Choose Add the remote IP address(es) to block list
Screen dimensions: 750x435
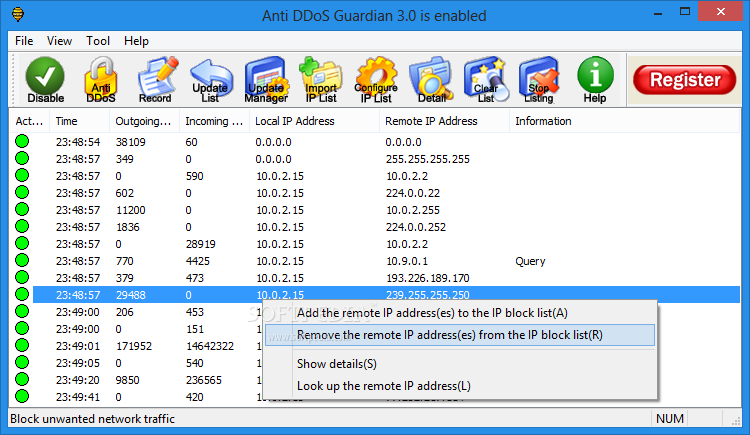pos(432,313)
